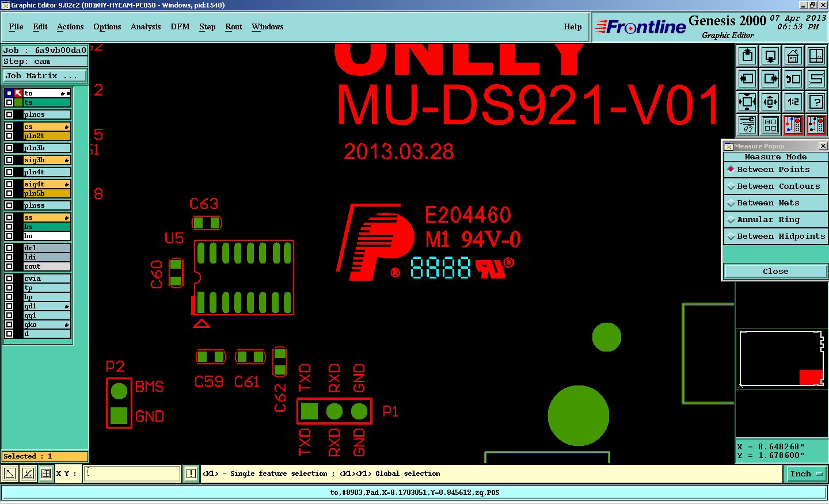Toggle display checkbox for layer gko
829x504 pixels.
click(9, 324)
